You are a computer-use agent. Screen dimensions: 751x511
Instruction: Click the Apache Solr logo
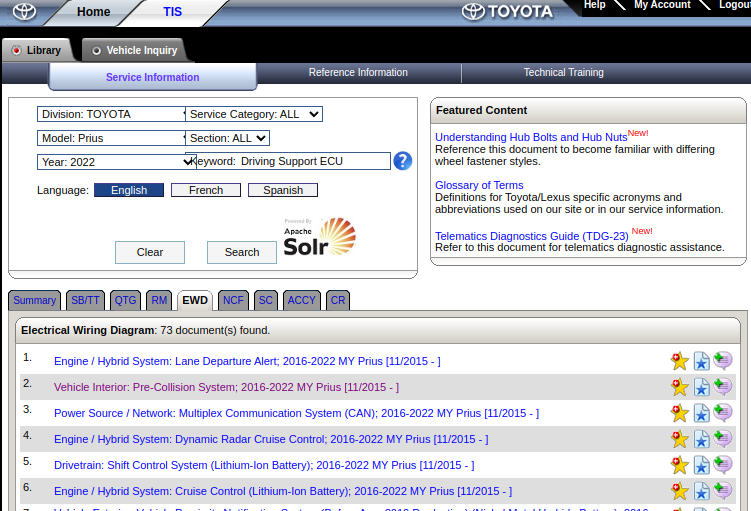[319, 238]
